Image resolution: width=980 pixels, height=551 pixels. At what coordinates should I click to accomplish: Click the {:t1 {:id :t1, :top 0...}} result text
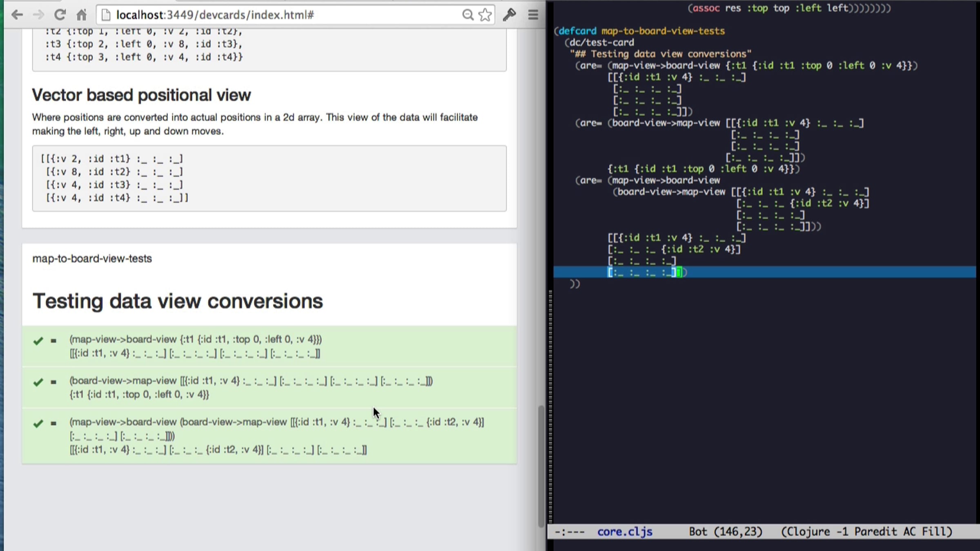[x=139, y=394]
